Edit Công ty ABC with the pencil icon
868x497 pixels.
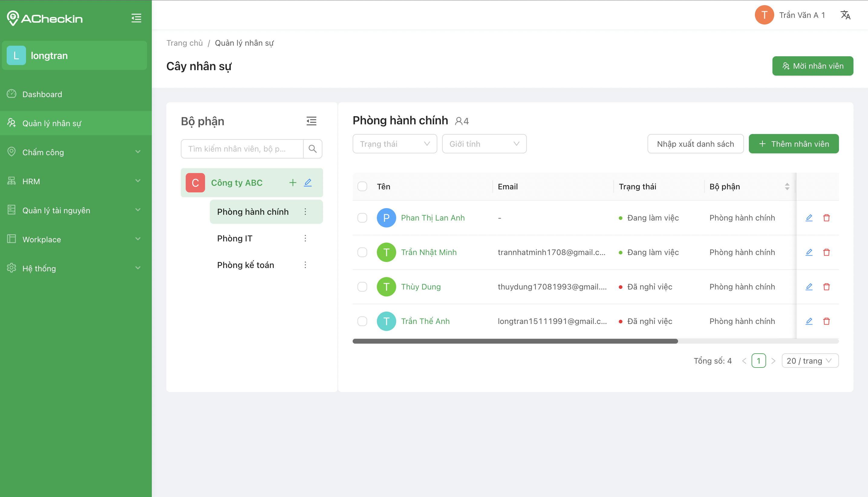tap(308, 183)
